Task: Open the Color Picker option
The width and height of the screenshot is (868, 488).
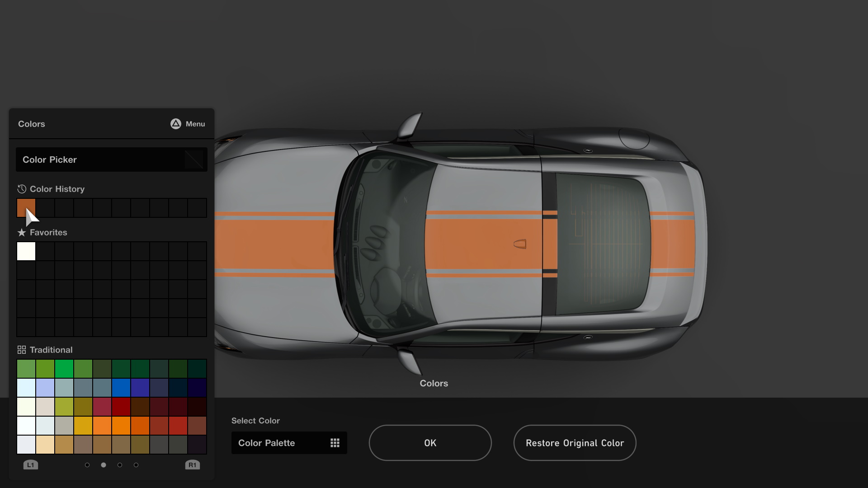Action: coord(111,160)
